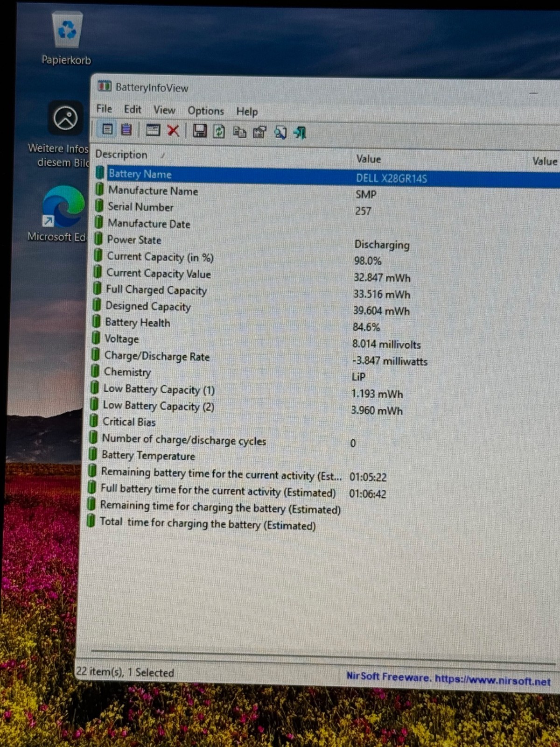This screenshot has width=560, height=747.
Task: Click the -3.847 milliwatts value
Action: [x=390, y=361]
